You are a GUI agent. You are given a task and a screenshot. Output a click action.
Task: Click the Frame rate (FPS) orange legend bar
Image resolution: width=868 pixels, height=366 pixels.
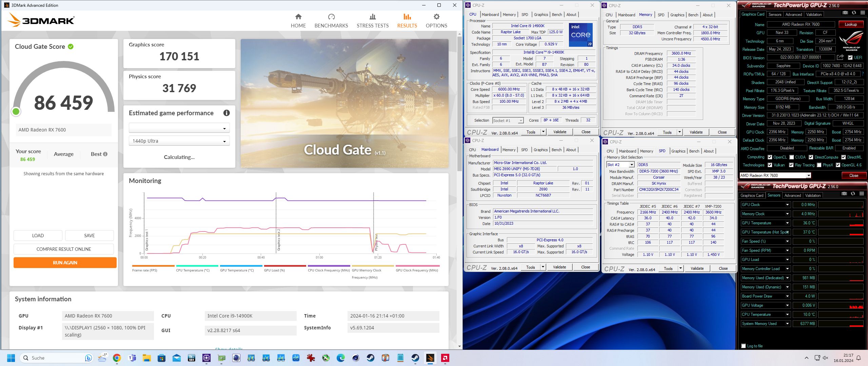pos(153,266)
